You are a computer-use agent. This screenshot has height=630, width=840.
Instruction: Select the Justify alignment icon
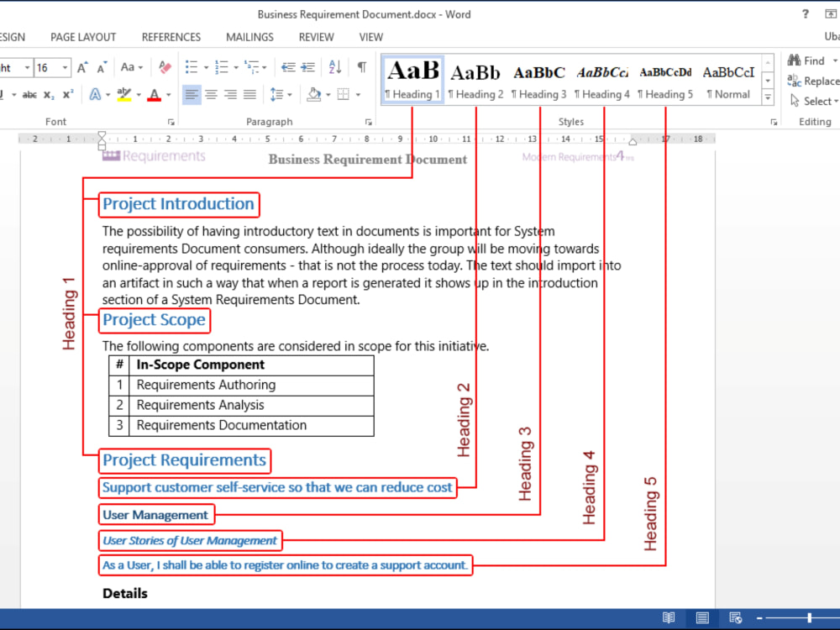point(249,94)
